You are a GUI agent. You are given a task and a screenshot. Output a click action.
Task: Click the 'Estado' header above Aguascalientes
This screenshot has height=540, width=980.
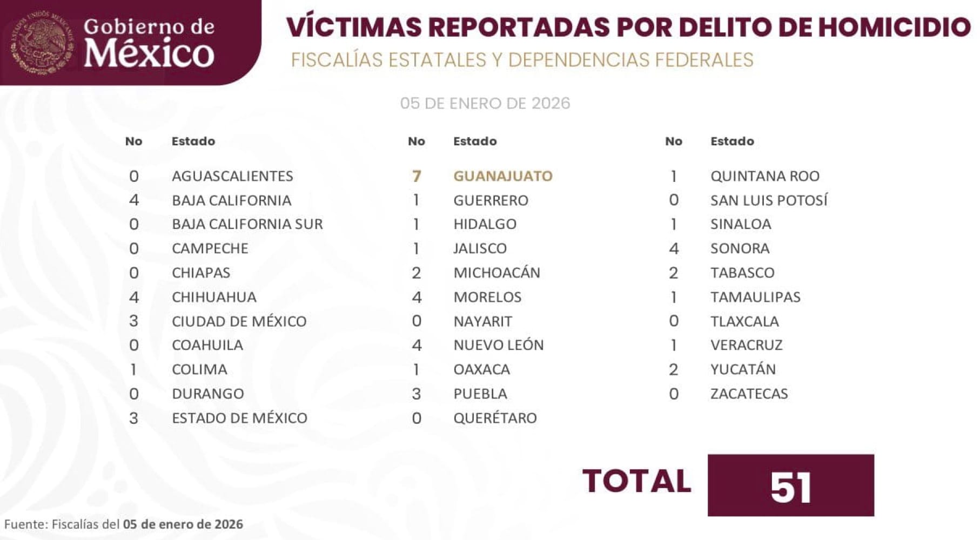pos(193,141)
